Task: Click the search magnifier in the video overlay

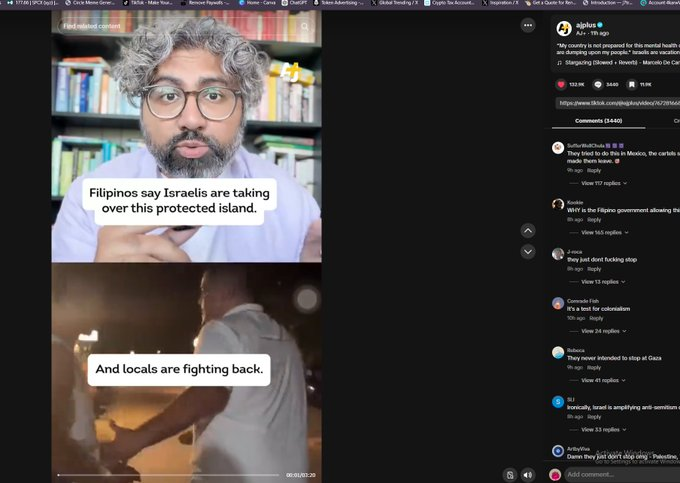Action: (x=305, y=26)
